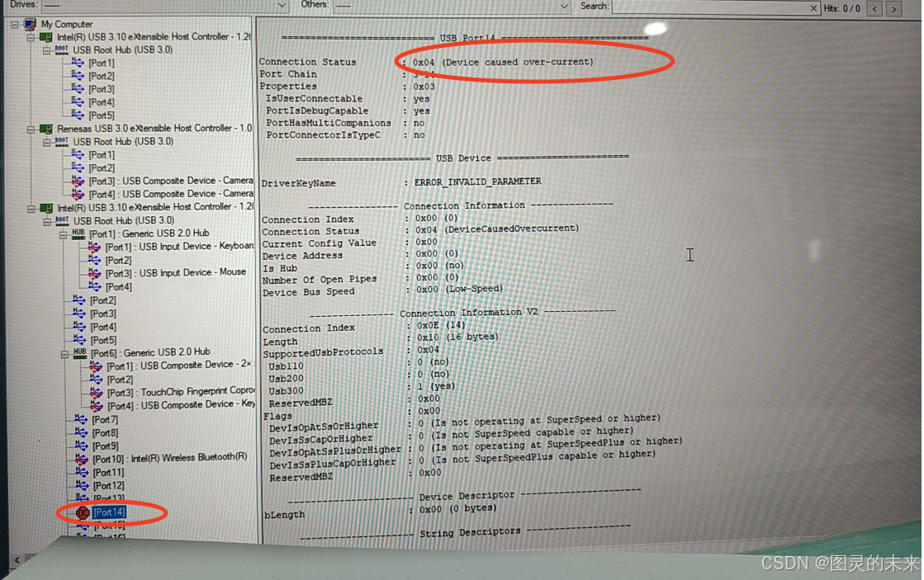Select the Port14 entry in the device tree

click(x=108, y=512)
